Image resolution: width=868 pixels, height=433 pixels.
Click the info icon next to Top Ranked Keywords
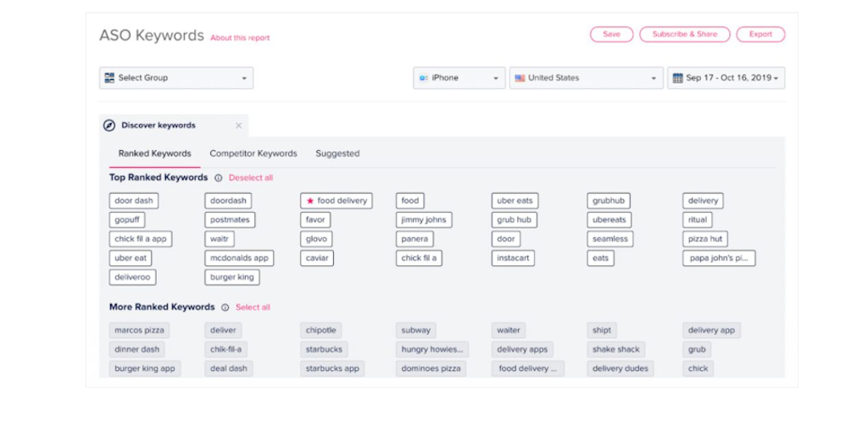coord(218,178)
